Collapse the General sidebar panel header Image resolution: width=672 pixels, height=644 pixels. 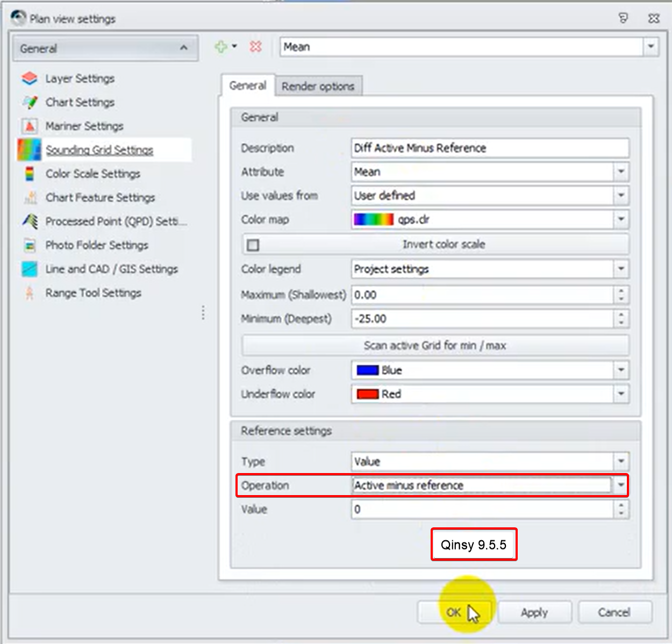(105, 48)
